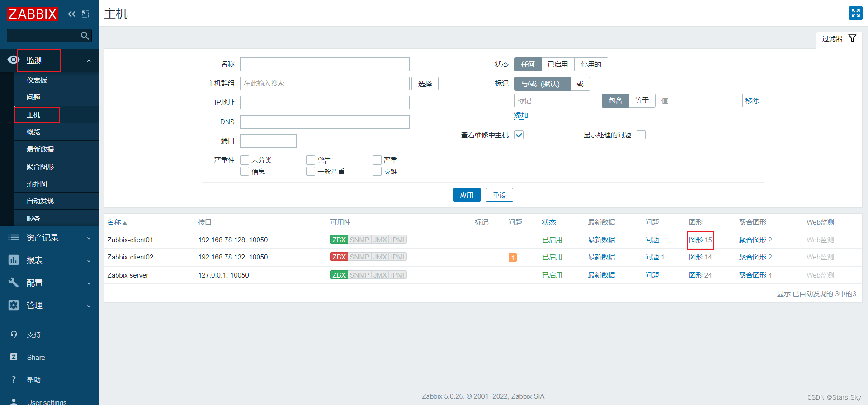Check the 警告 severity checkbox

[311, 160]
